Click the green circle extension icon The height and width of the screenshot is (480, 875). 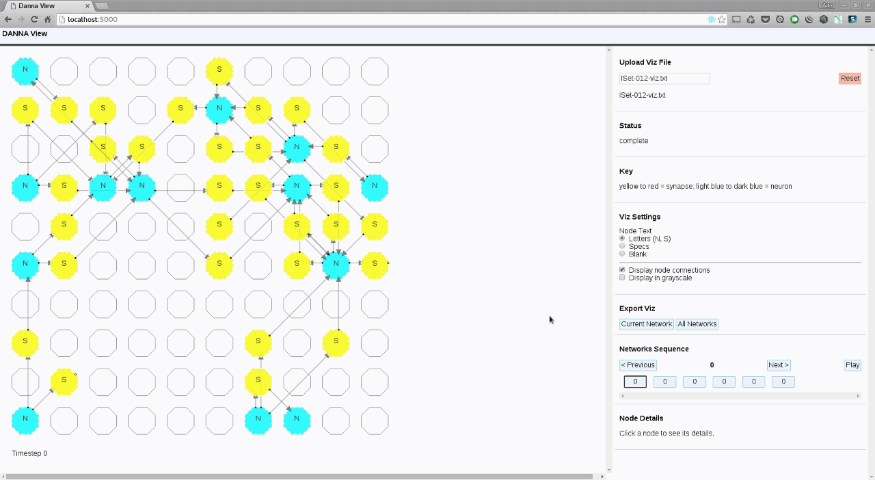point(794,19)
